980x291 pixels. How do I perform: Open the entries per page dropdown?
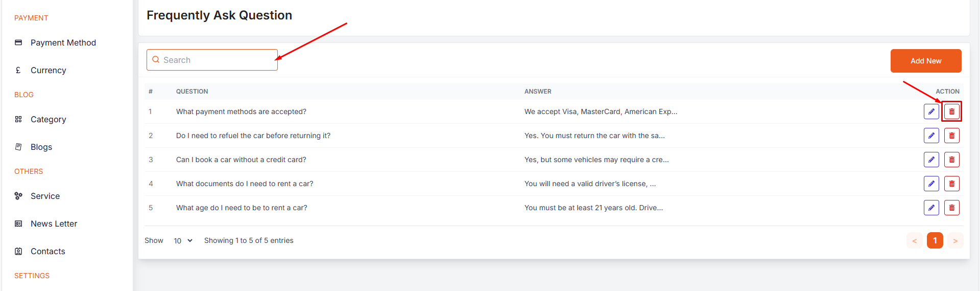[x=183, y=240]
